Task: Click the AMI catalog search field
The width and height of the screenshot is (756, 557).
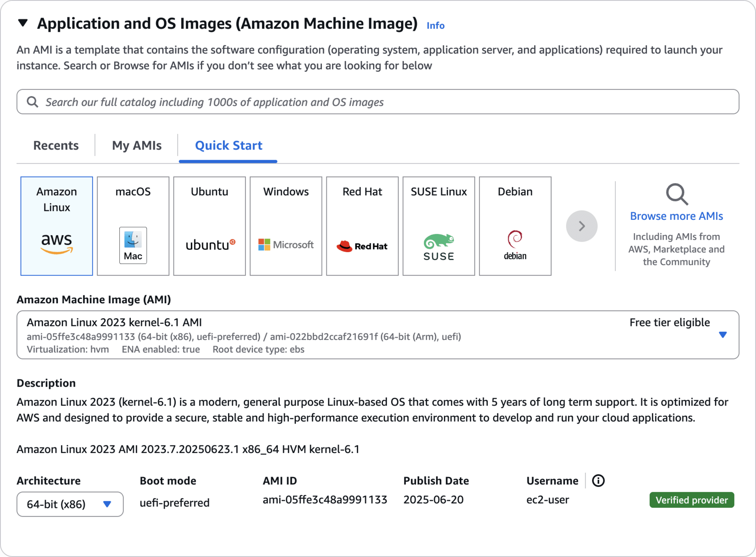Action: pyautogui.click(x=378, y=102)
